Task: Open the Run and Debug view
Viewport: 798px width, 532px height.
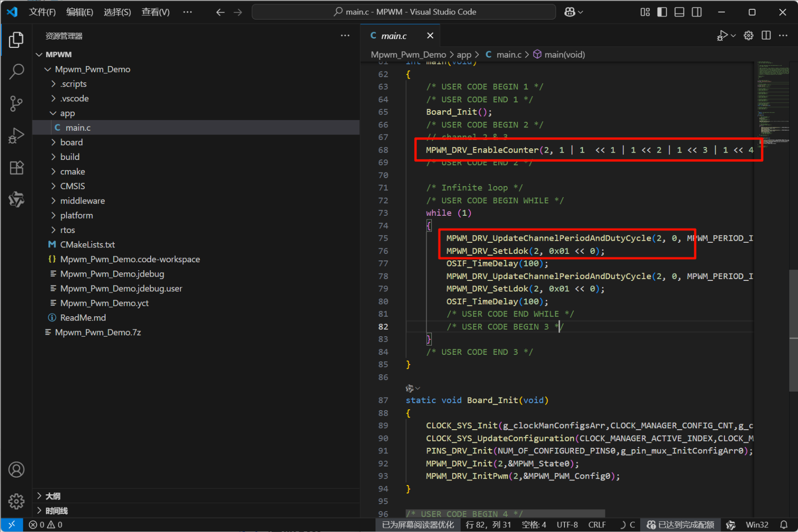Action: tap(16, 135)
